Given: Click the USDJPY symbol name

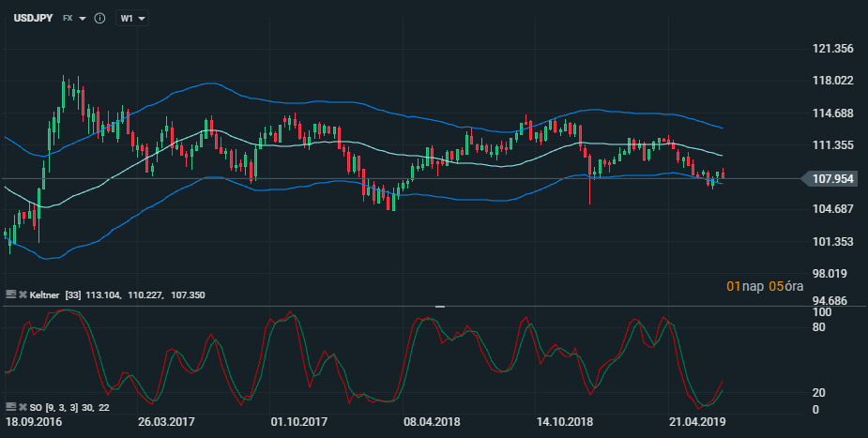Looking at the screenshot, I should click(x=32, y=18).
